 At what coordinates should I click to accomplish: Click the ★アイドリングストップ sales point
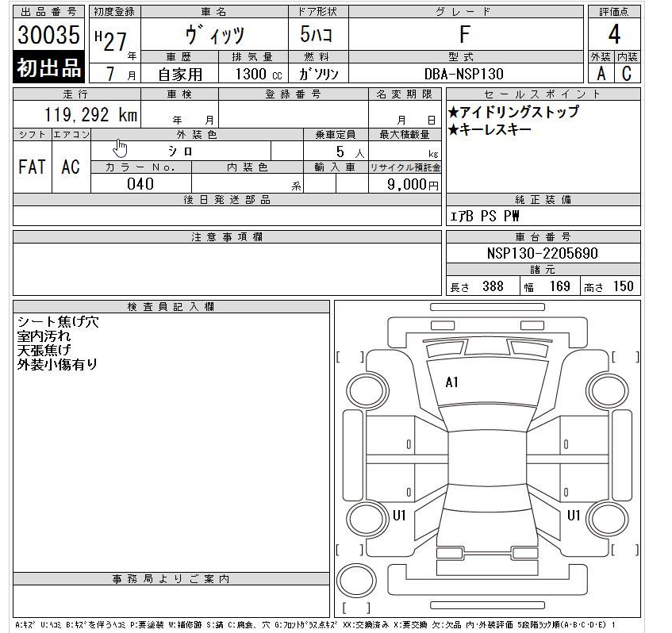pyautogui.click(x=513, y=113)
